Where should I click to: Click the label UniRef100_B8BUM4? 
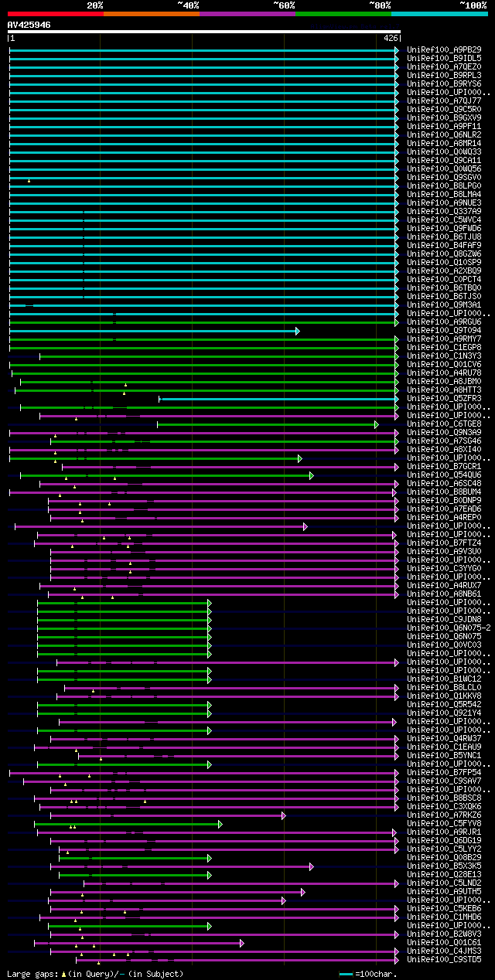pos(444,492)
